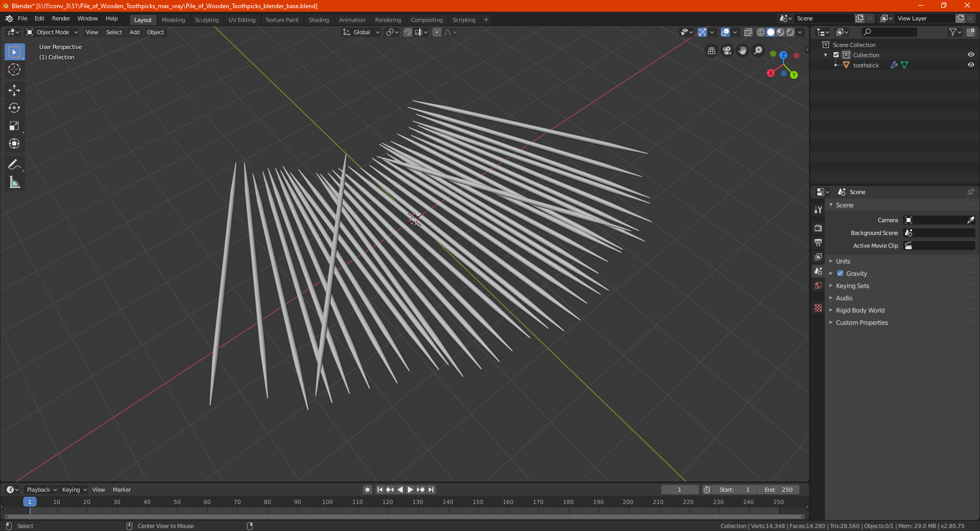Play the animation forward
980x531 pixels.
(x=410, y=490)
